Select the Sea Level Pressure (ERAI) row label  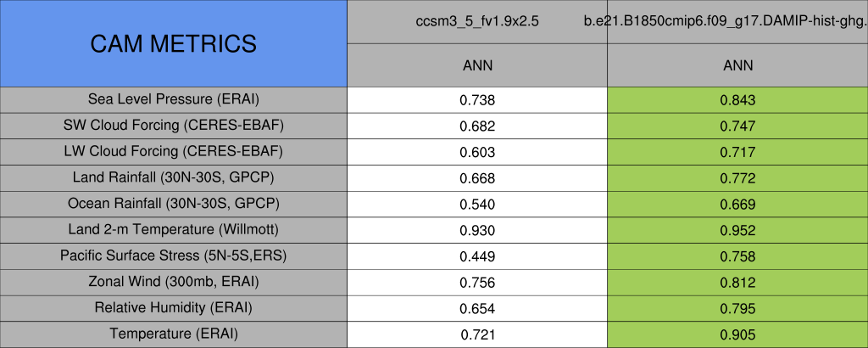coord(173,99)
